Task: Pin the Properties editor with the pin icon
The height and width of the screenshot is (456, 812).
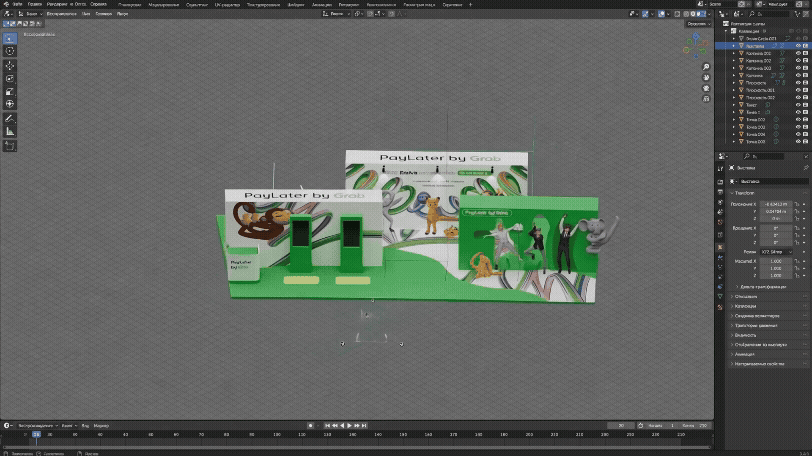Action: (806, 168)
